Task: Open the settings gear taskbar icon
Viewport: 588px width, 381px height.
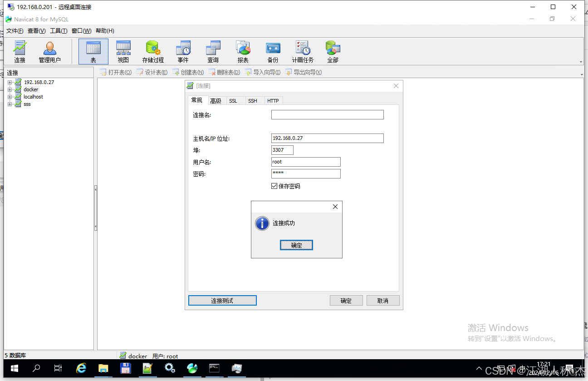Action: click(x=170, y=368)
